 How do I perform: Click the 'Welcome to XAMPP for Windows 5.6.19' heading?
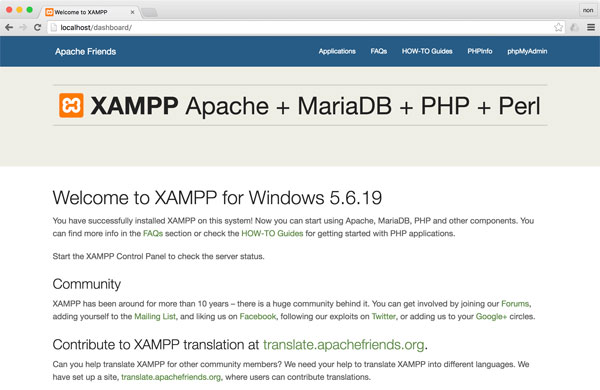click(217, 198)
